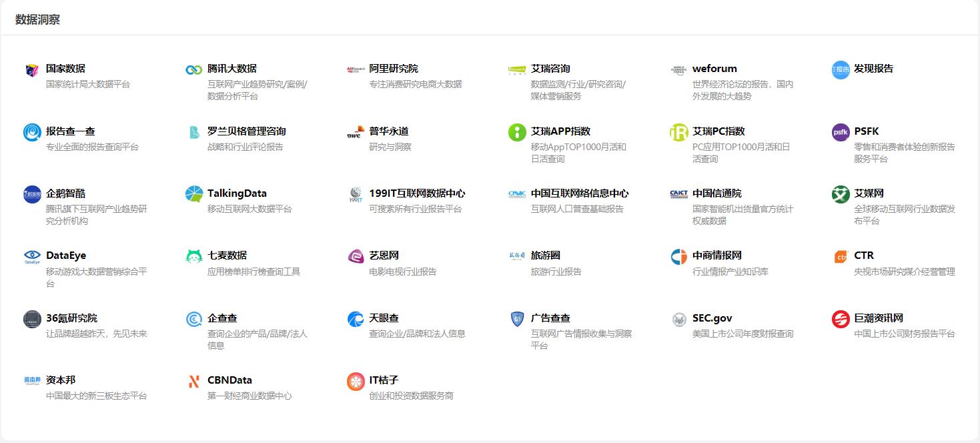This screenshot has height=443, width=980.
Task: Open 艺恩网 purple logo icon
Action: pyautogui.click(x=355, y=256)
